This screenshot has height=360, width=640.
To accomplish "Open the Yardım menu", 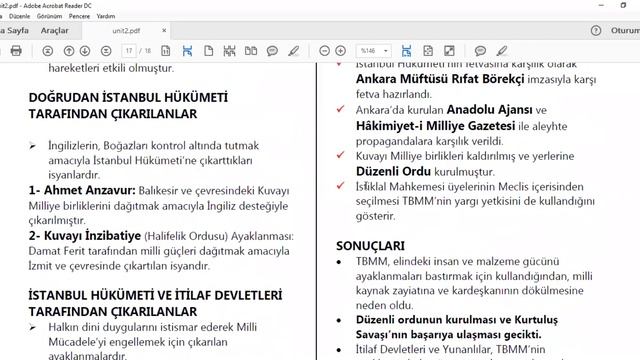I will pos(106,16).
